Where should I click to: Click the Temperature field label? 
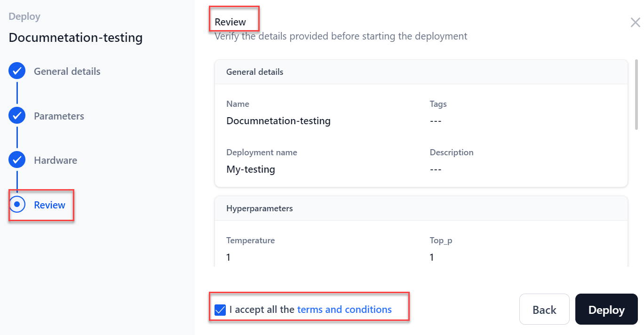[x=250, y=240]
